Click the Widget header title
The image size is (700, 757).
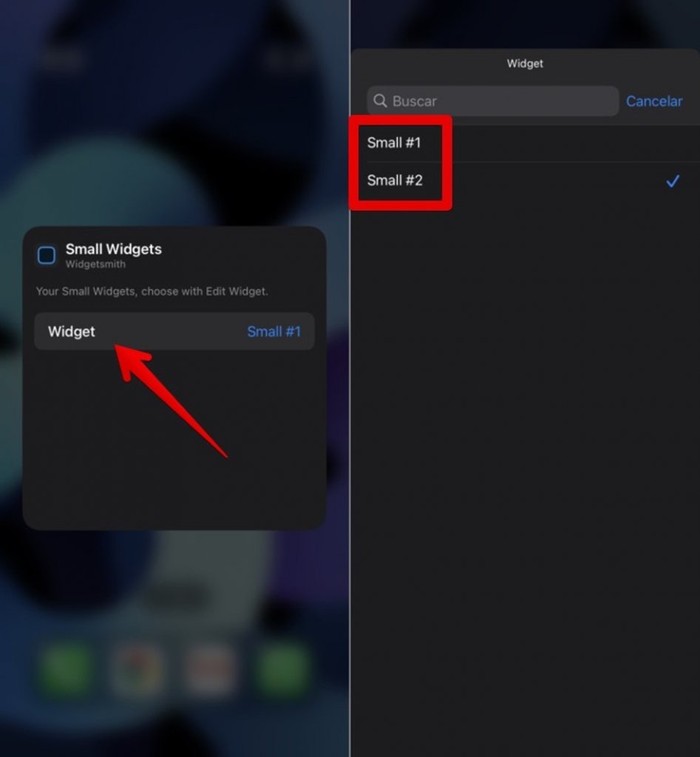(525, 64)
